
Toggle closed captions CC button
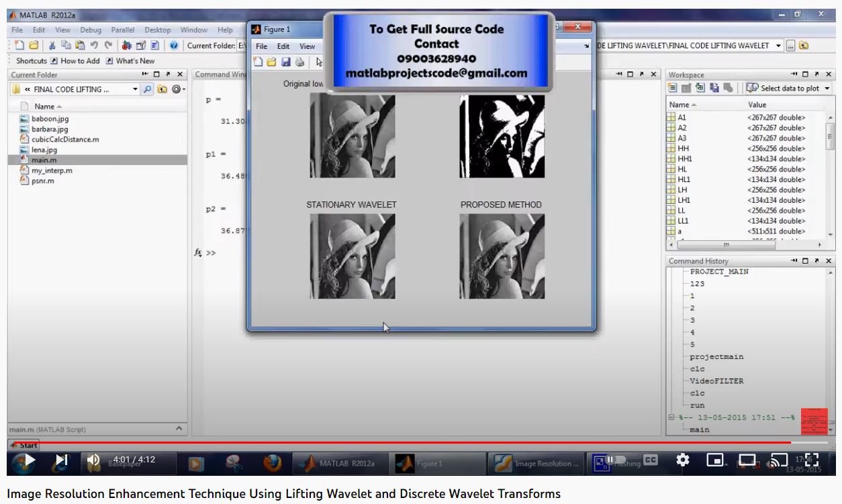pyautogui.click(x=650, y=460)
